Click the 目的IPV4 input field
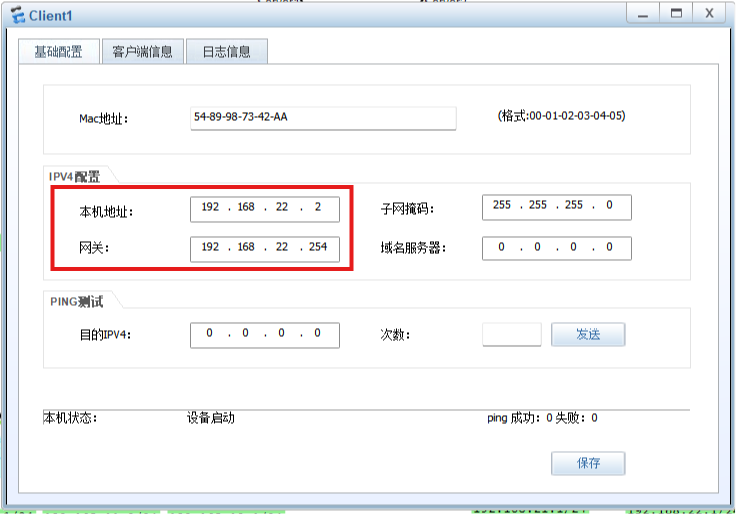 pyautogui.click(x=265, y=335)
